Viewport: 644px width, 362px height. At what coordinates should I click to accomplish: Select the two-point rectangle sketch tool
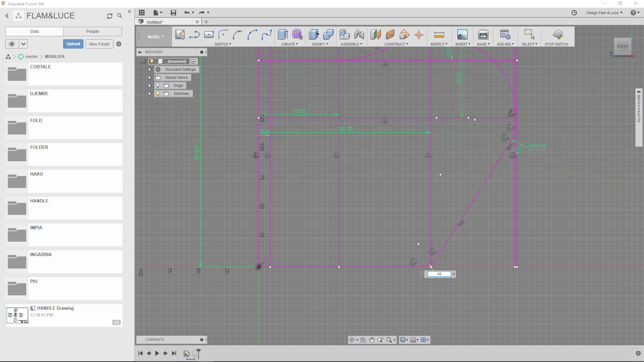coord(209,35)
